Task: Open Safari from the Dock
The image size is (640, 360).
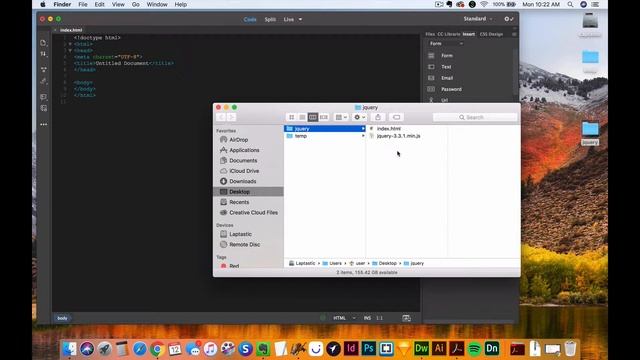Action: (140, 349)
